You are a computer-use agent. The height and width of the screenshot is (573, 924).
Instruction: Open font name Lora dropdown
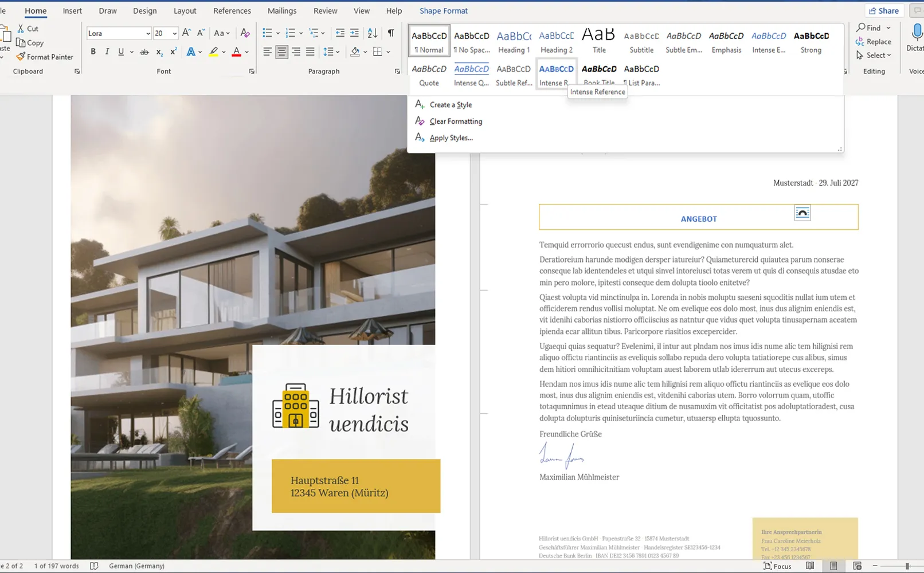click(x=148, y=33)
